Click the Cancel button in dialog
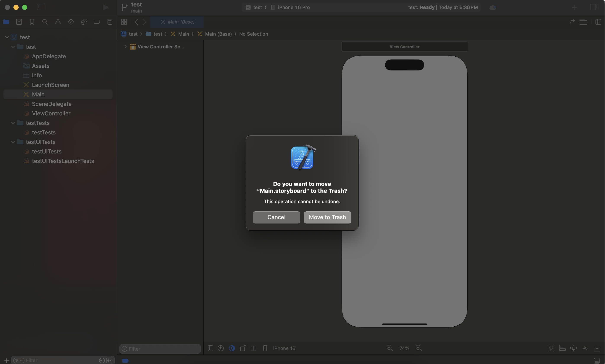This screenshot has width=605, height=364. [276, 217]
